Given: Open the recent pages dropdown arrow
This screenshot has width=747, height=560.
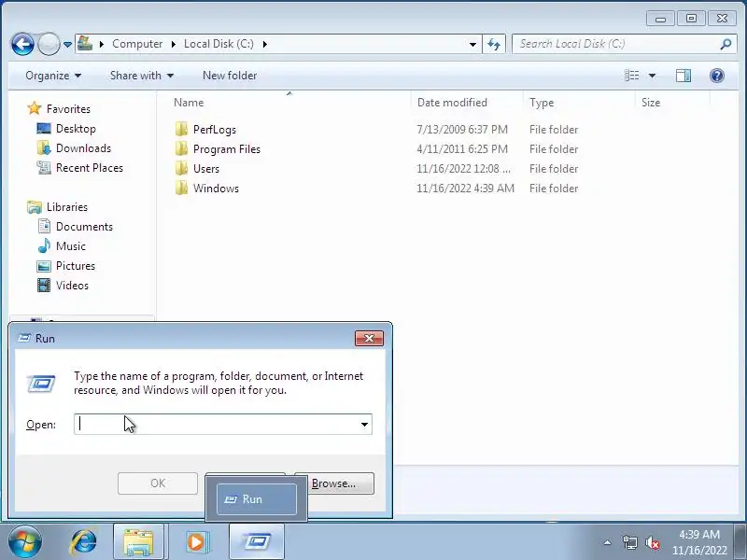Looking at the screenshot, I should (x=67, y=44).
